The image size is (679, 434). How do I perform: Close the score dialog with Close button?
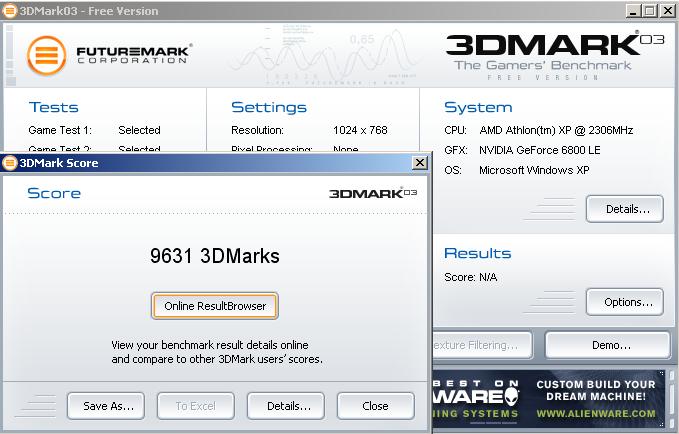(375, 406)
